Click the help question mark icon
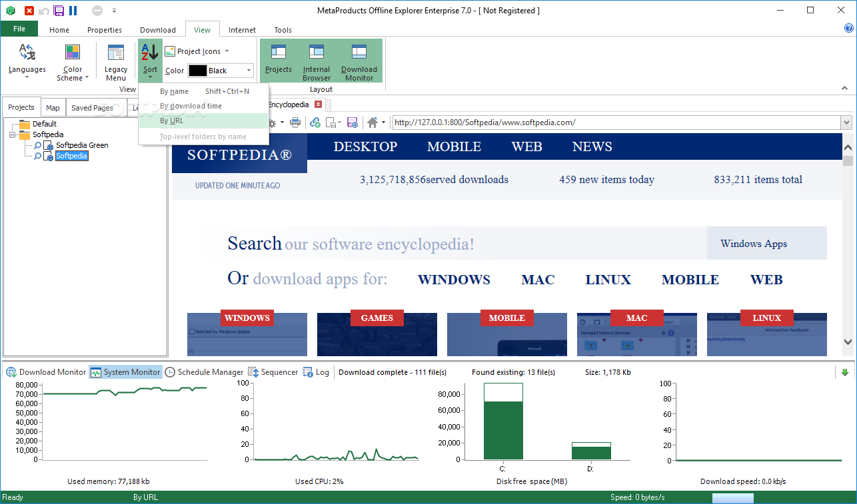The height and width of the screenshot is (504, 857). coord(849,29)
